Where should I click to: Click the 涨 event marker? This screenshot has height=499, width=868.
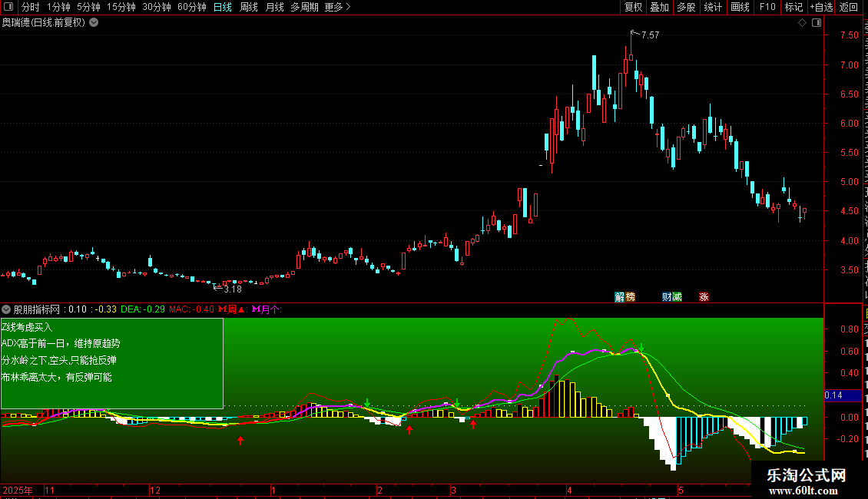704,297
